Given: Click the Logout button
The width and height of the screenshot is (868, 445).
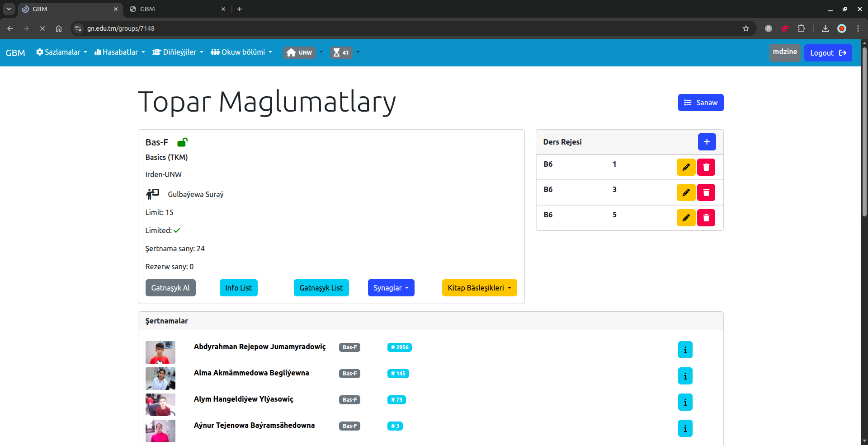Looking at the screenshot, I should click(x=828, y=53).
